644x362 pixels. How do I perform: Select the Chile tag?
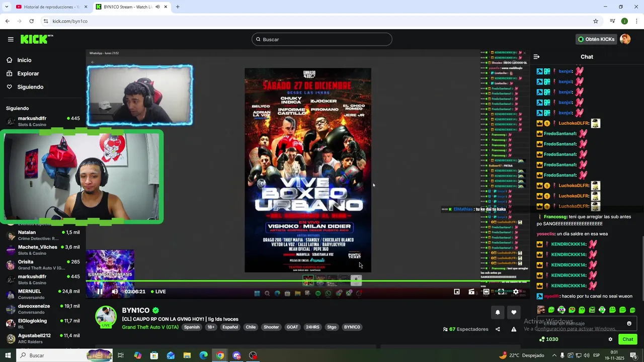pos(251,327)
